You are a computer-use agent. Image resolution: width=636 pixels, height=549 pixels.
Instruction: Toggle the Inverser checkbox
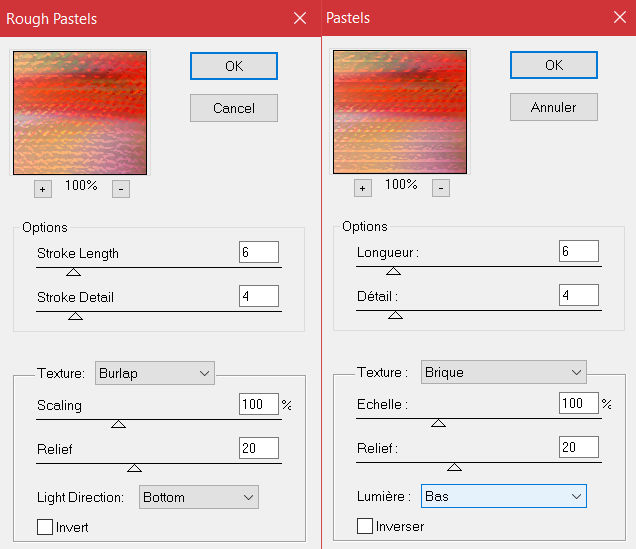365,526
